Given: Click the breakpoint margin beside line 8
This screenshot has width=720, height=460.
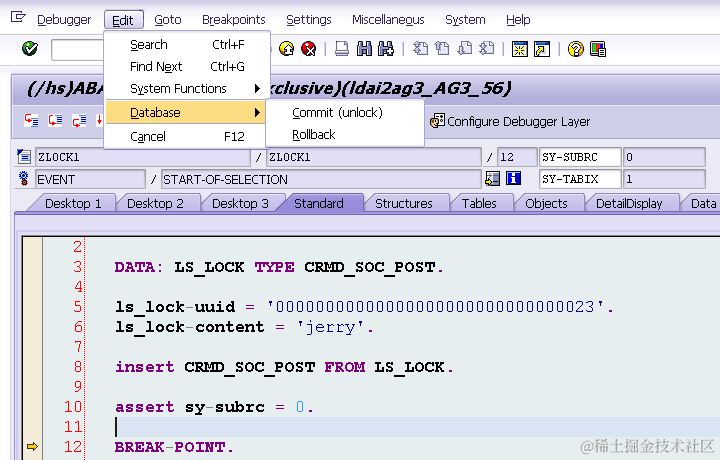Looking at the screenshot, I should click(32, 367).
